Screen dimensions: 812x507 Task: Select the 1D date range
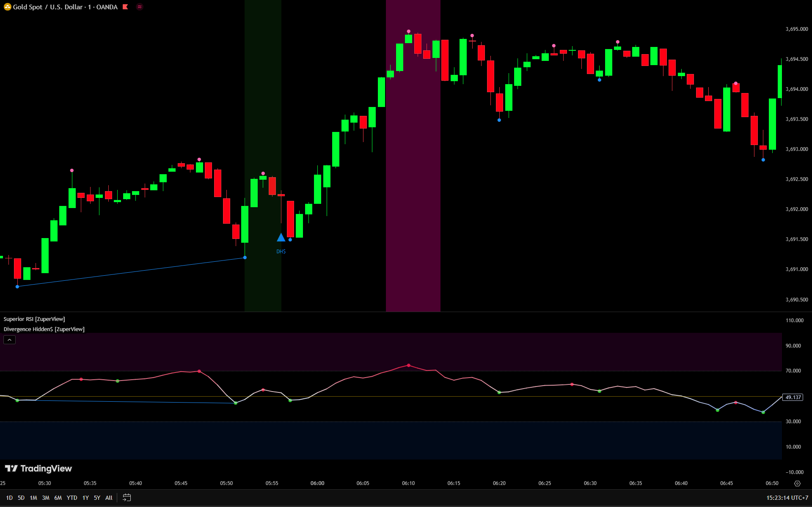9,498
